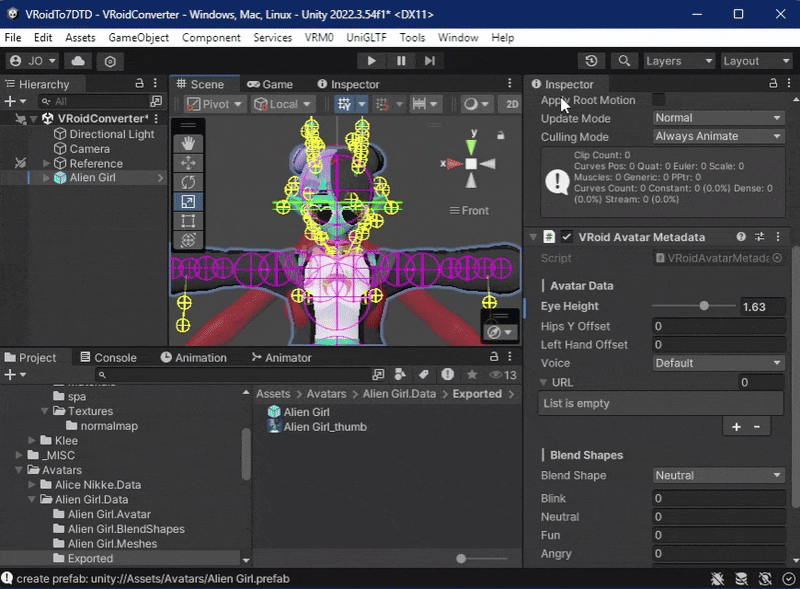The height and width of the screenshot is (589, 800).
Task: Open VRoid Avatar Metadata component menu
Action: pos(778,236)
